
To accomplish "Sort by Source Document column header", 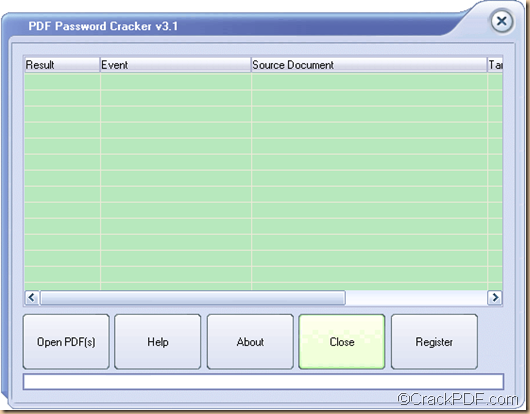I will (369, 65).
